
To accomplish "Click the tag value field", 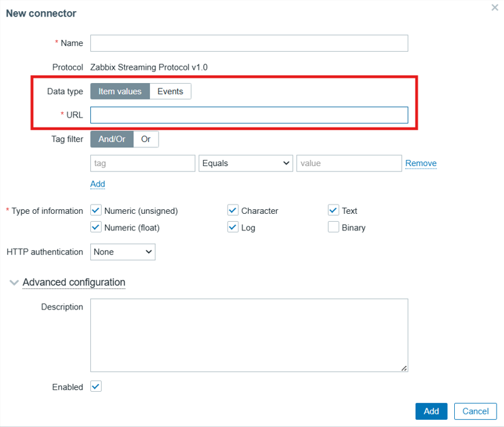I will tap(349, 163).
